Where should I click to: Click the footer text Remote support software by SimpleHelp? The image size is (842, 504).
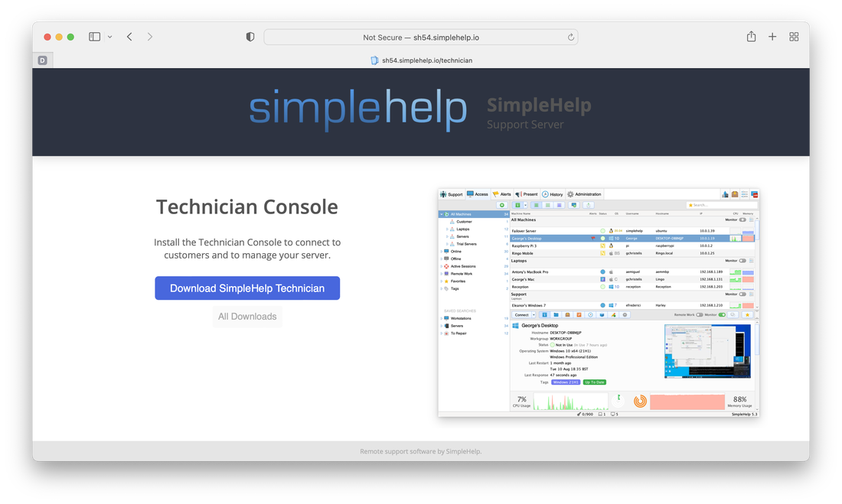pos(420,451)
